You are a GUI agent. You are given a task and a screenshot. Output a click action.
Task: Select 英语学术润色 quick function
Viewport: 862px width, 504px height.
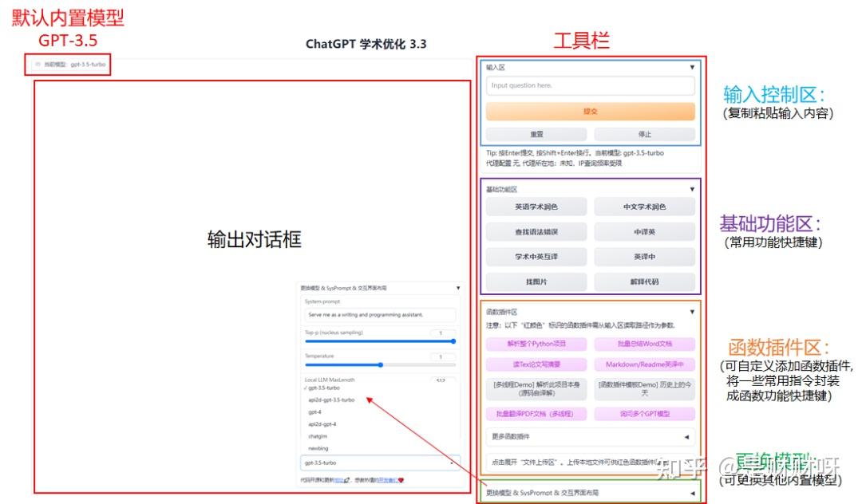click(x=536, y=206)
